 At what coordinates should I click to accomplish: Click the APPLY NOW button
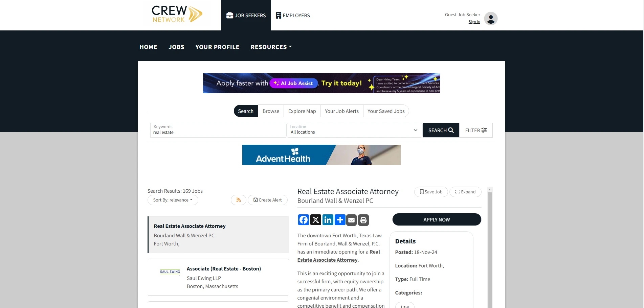point(437,219)
